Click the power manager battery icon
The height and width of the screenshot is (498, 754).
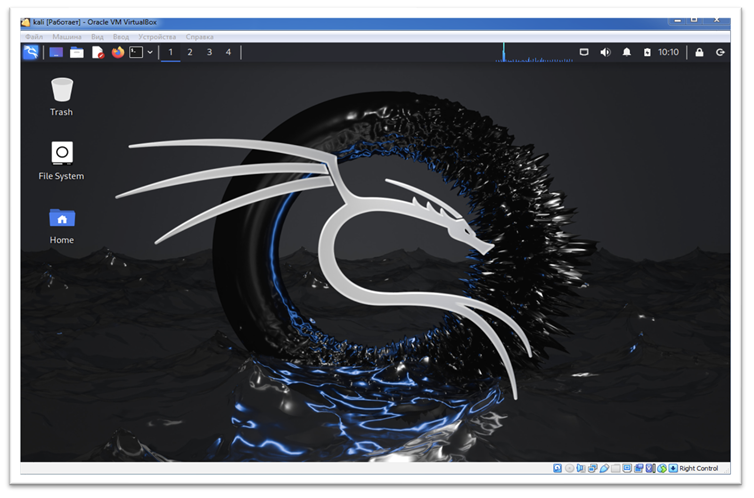click(647, 52)
